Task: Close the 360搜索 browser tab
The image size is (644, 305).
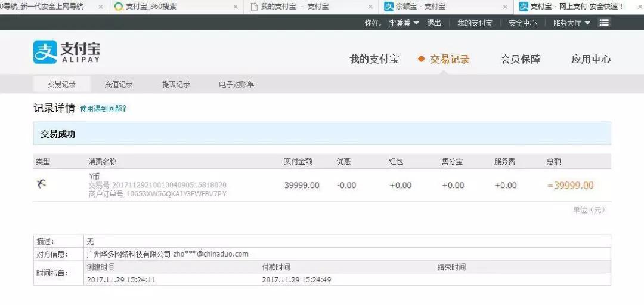Action: pyautogui.click(x=236, y=7)
